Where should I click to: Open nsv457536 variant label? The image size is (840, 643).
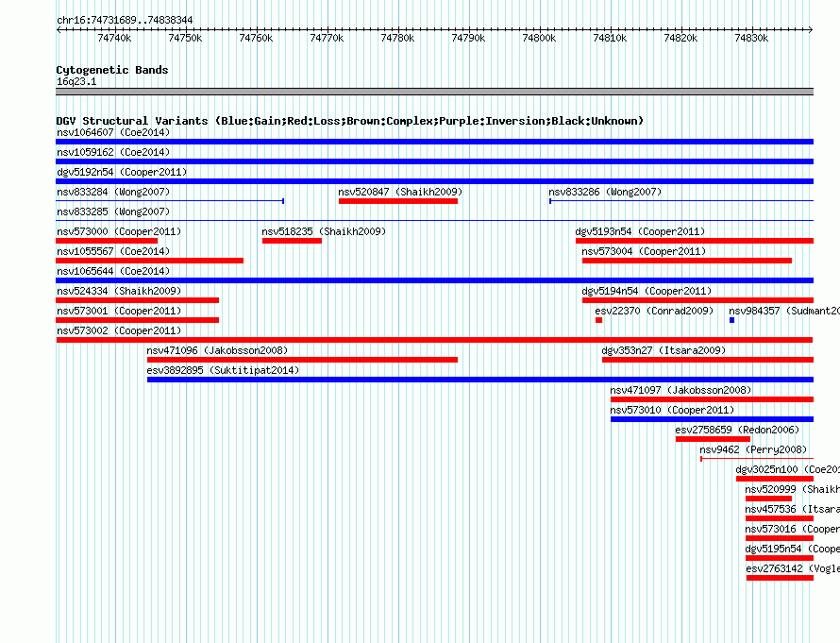[792, 509]
